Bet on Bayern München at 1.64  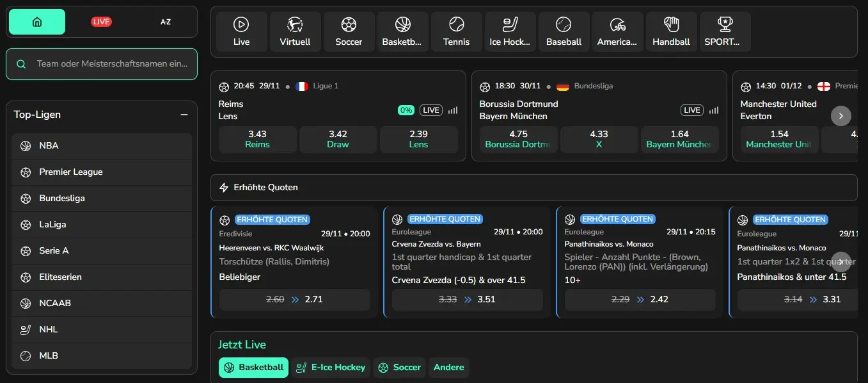coord(680,139)
